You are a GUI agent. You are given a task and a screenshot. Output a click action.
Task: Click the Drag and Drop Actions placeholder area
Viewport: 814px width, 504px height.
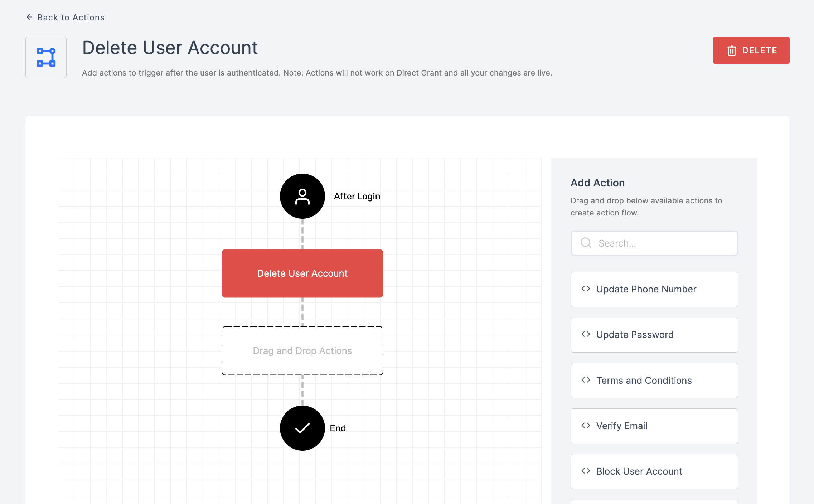click(302, 350)
